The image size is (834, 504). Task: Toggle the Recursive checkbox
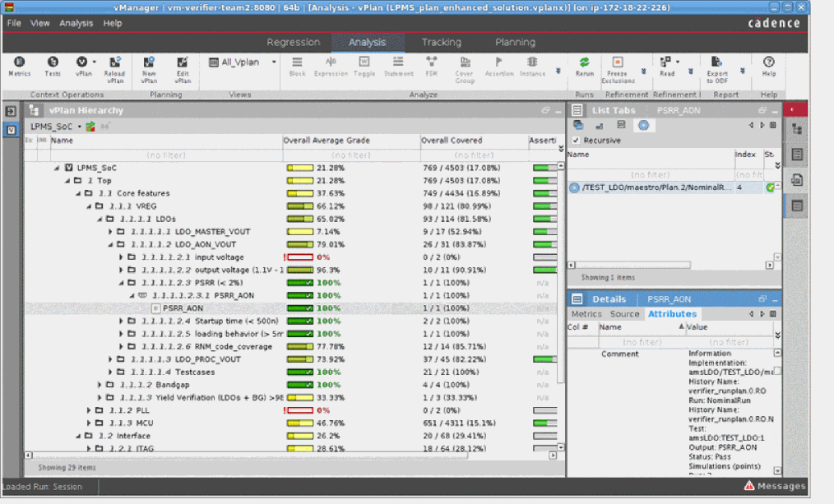coord(576,141)
